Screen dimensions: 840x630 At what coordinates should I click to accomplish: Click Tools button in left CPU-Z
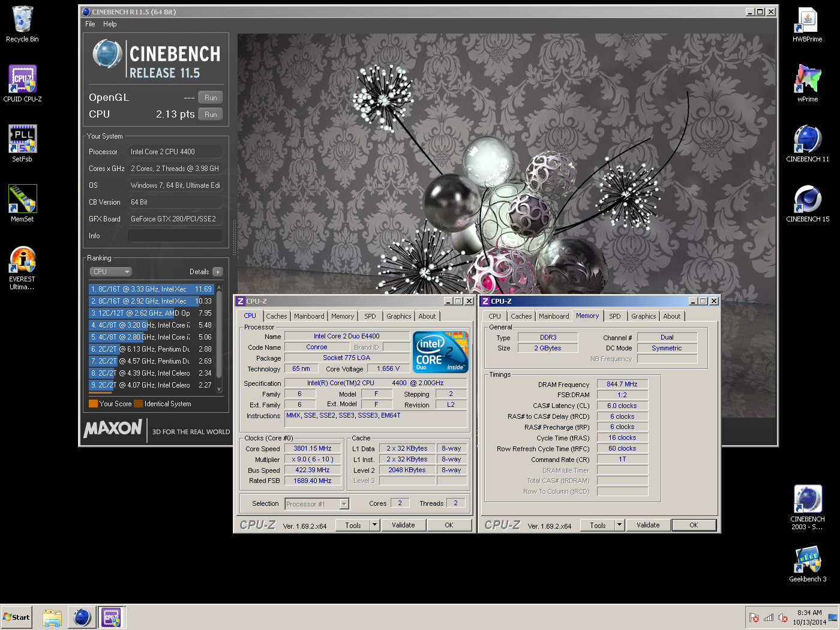tap(353, 526)
